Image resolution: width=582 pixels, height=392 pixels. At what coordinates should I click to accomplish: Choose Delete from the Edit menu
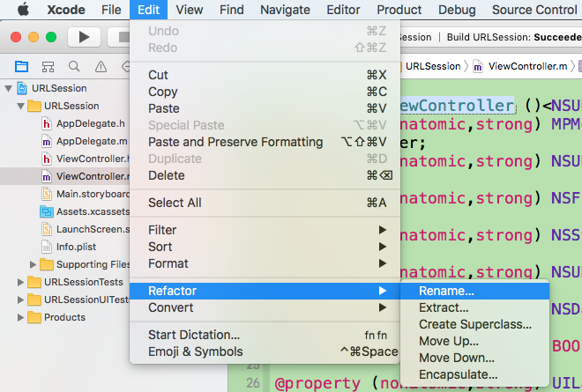coord(265,175)
